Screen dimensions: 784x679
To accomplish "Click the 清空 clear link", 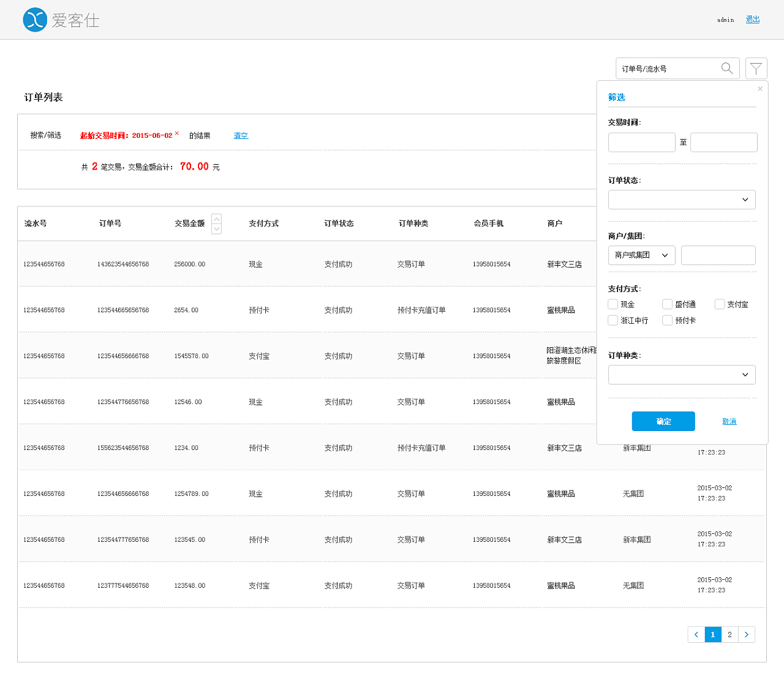I will click(x=241, y=135).
